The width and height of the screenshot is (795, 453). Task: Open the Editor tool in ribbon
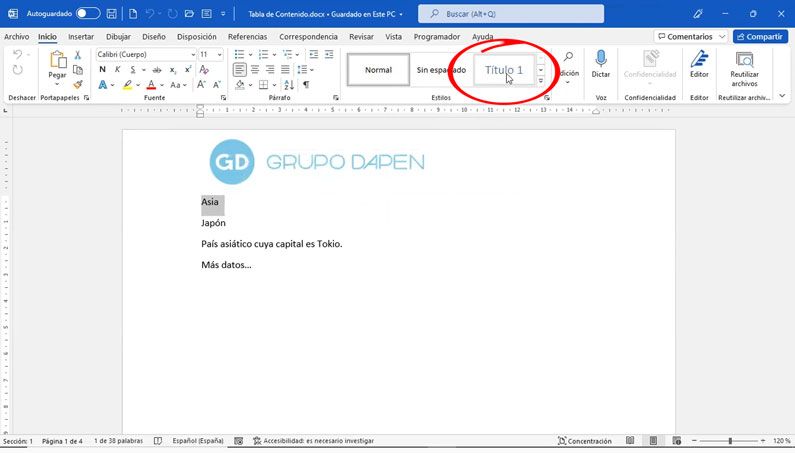pyautogui.click(x=699, y=59)
